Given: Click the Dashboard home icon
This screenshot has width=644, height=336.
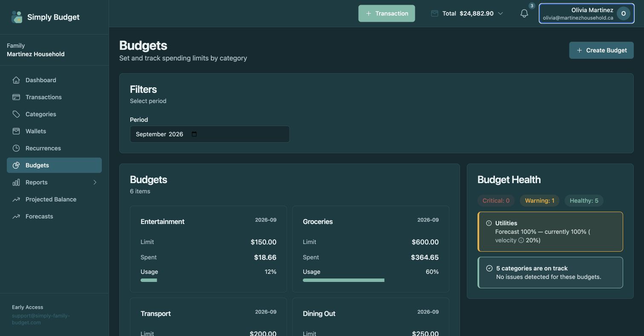Looking at the screenshot, I should point(16,80).
